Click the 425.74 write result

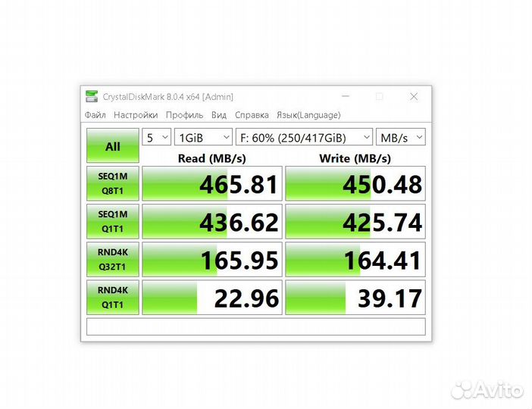click(355, 221)
